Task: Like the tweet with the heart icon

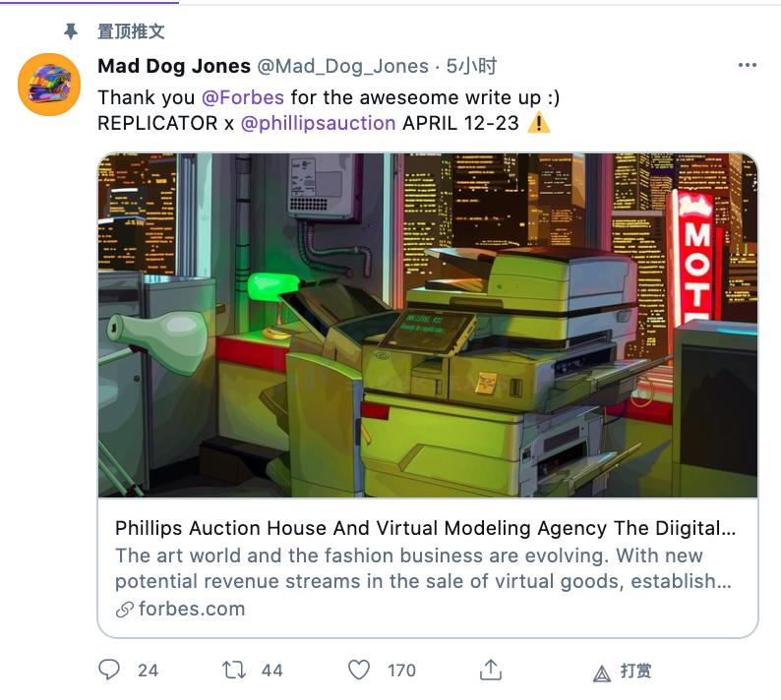Action: 359,670
